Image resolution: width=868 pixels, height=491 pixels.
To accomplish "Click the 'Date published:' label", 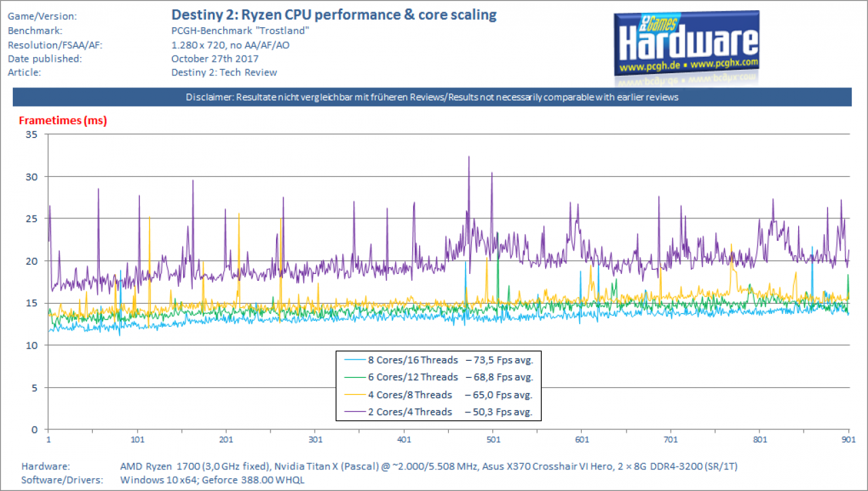I will point(44,58).
